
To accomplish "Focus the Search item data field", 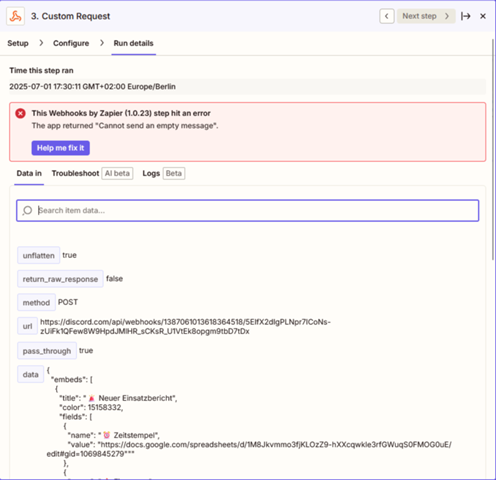I will pyautogui.click(x=248, y=210).
